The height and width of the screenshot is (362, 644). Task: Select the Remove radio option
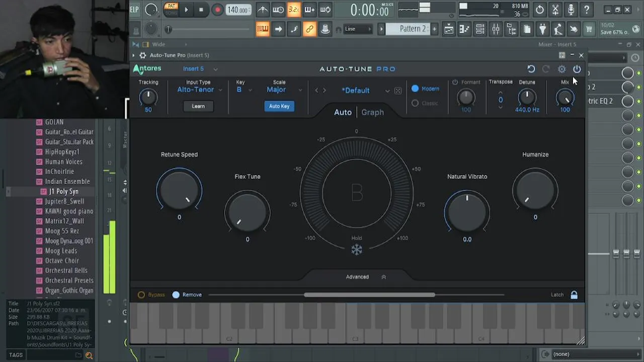pyautogui.click(x=187, y=295)
